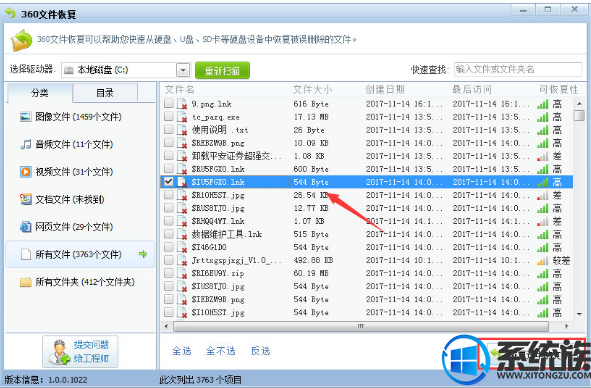
Task: Click the drive icon in the drive selector
Action: tap(69, 70)
